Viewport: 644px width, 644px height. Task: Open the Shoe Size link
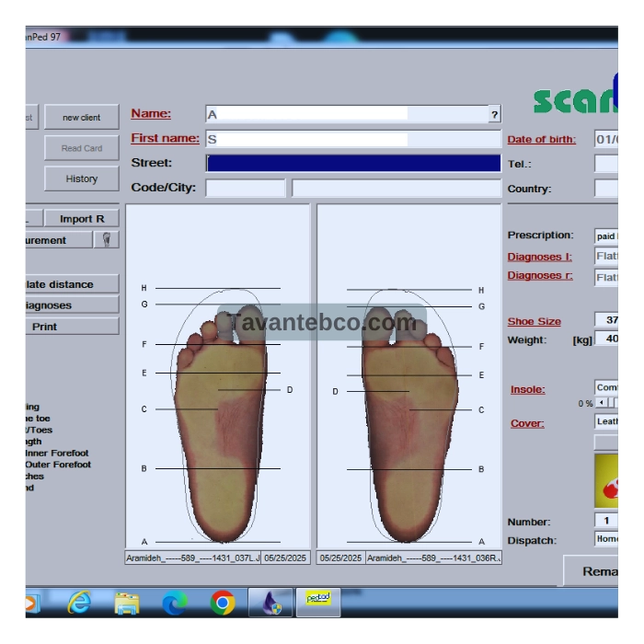tap(534, 321)
